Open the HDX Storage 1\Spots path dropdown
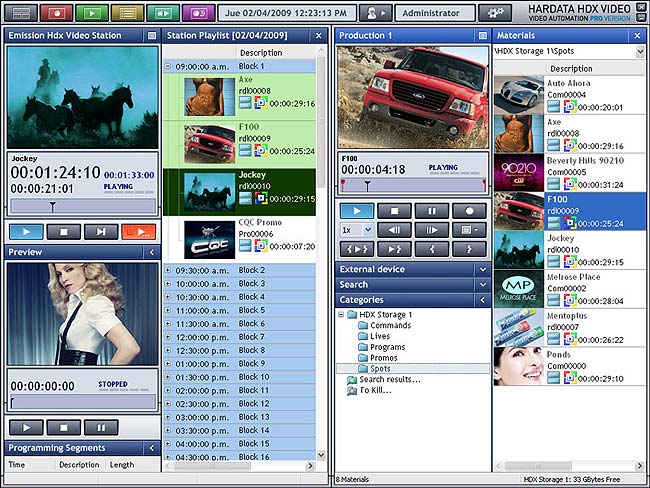650x488 pixels. pyautogui.click(x=640, y=51)
